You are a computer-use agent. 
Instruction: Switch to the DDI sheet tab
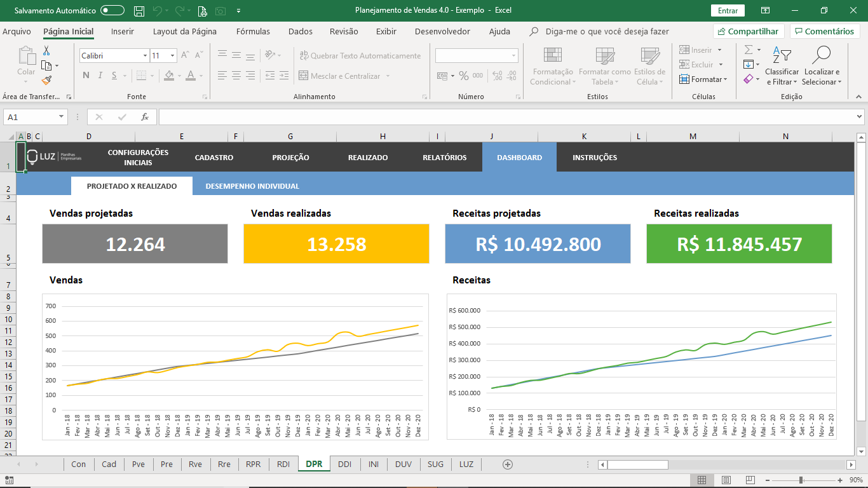click(344, 464)
